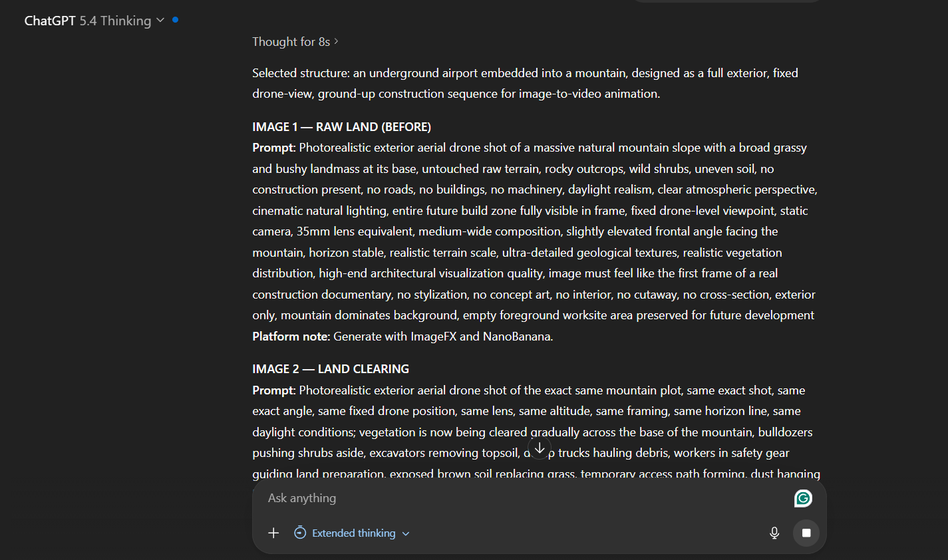Image resolution: width=948 pixels, height=560 pixels.
Task: Open the ChatGPT 5.4 Thinking model selector
Action: click(94, 21)
